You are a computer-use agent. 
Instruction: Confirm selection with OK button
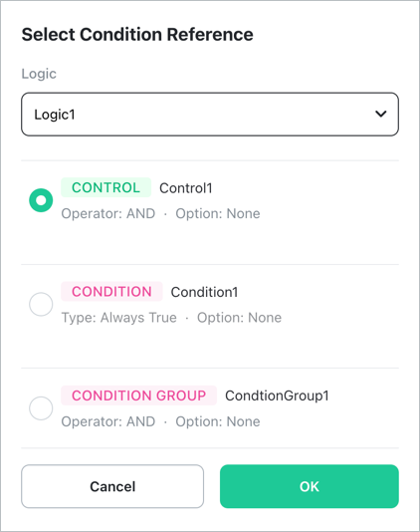310,486
